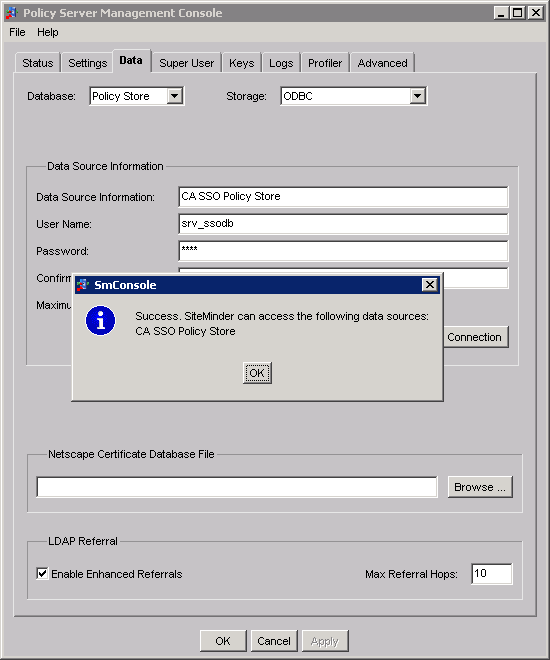This screenshot has width=550, height=660.
Task: Click the 'Storage:' label
Action: tap(246, 96)
